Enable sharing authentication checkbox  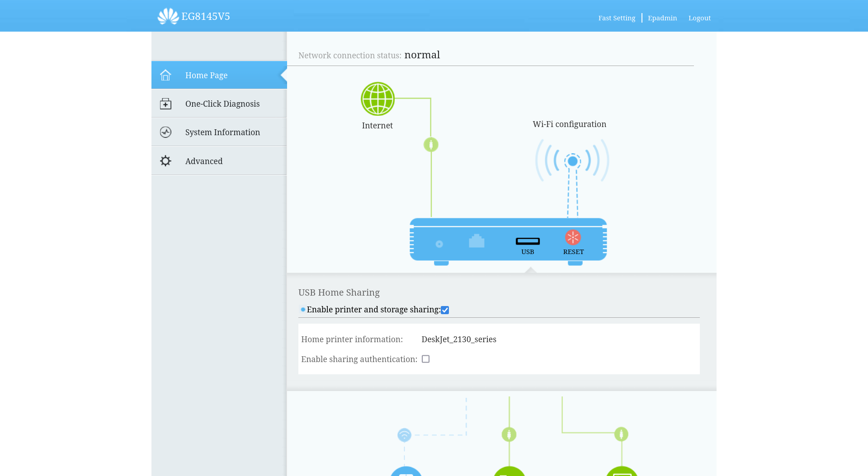point(425,359)
